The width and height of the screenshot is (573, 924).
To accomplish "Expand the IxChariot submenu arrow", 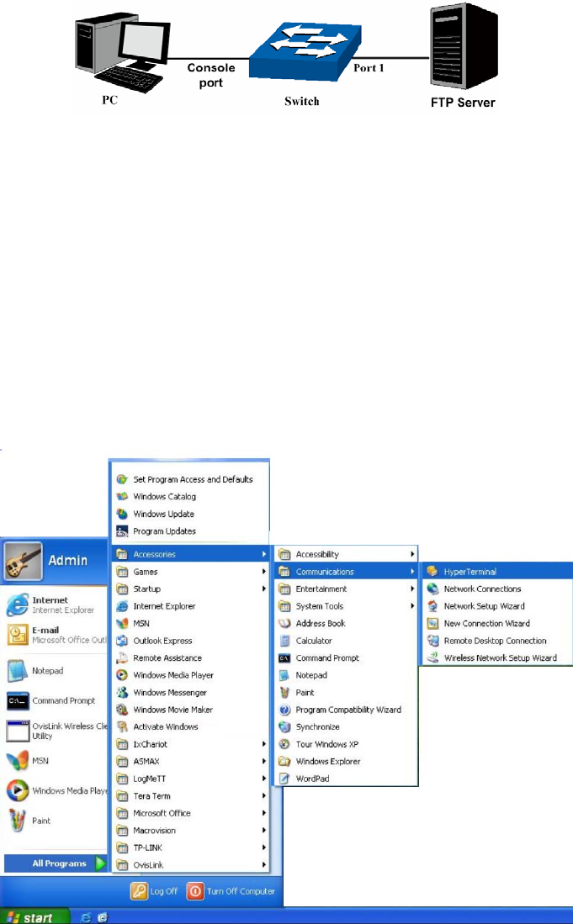I will [x=263, y=744].
